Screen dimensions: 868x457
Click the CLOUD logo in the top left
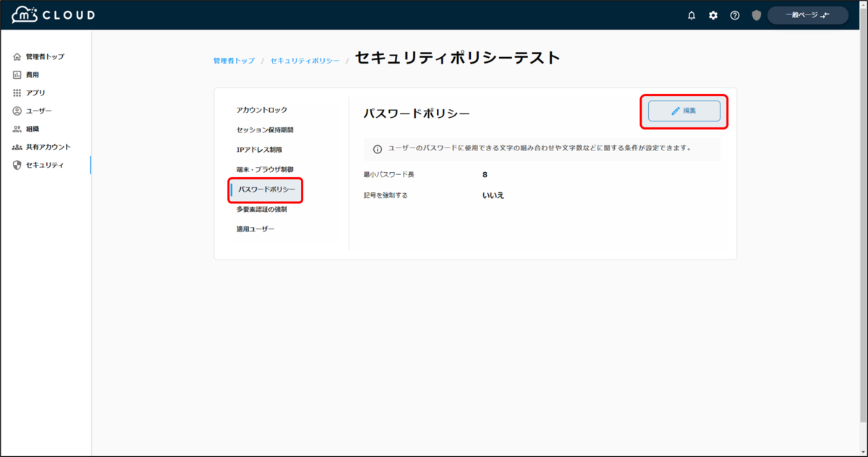51,14
